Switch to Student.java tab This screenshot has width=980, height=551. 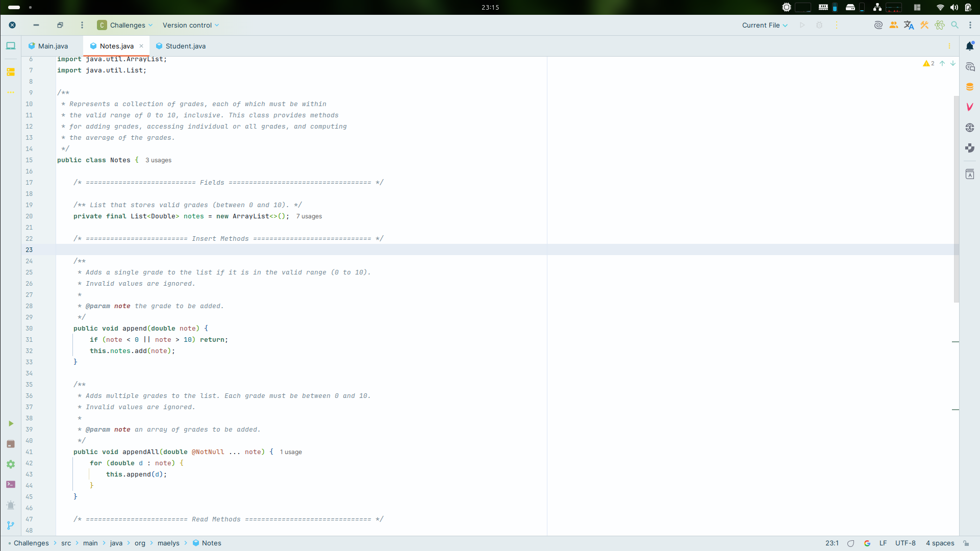(x=181, y=46)
